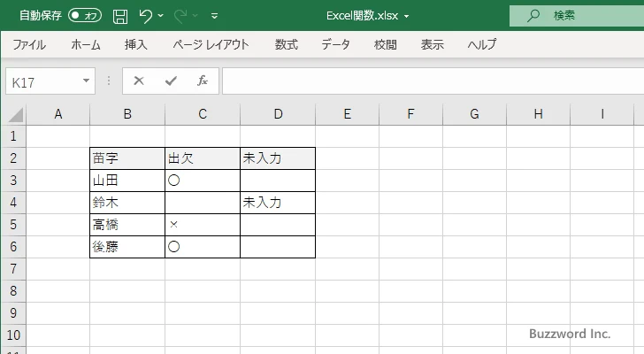Image resolution: width=644 pixels, height=354 pixels.
Task: Select the × cell in 高橋 row
Action: click(x=203, y=225)
